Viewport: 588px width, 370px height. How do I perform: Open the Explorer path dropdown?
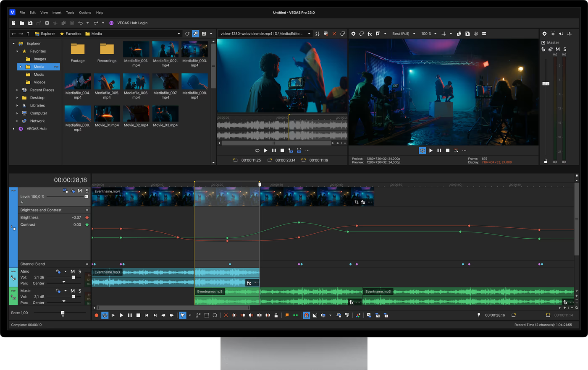click(x=179, y=34)
